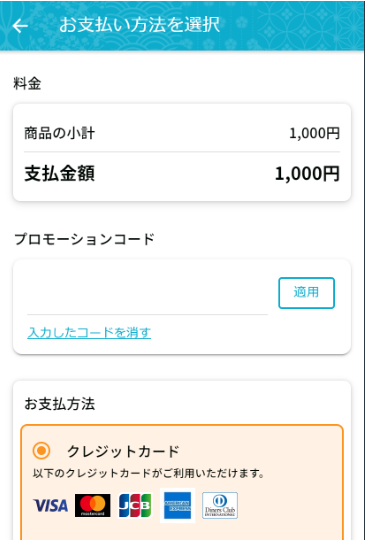Click the 支払金額 total row
This screenshot has width=365, height=540.
point(182,174)
